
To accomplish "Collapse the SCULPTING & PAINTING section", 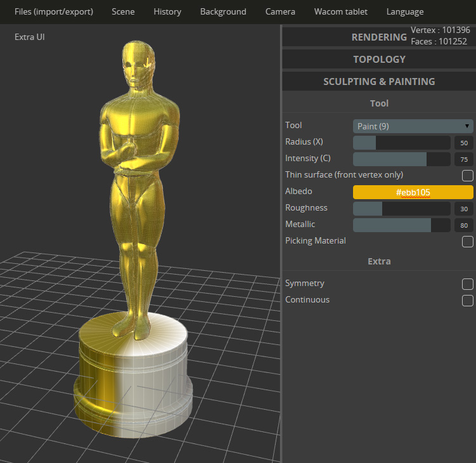I will 379,81.
